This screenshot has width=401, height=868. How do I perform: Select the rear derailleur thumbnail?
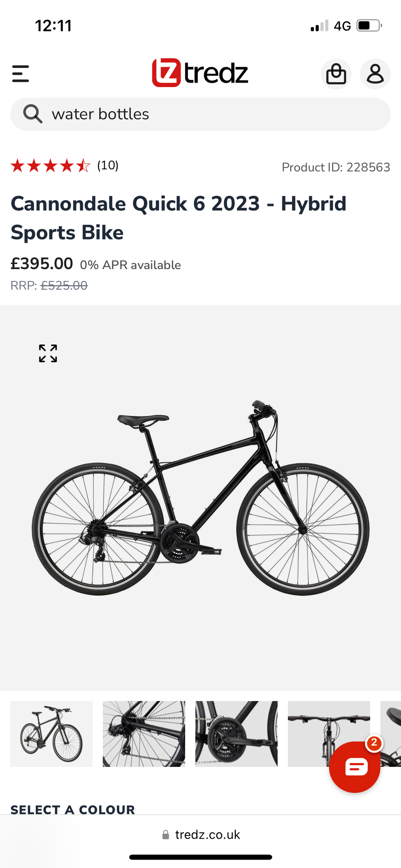click(x=144, y=734)
